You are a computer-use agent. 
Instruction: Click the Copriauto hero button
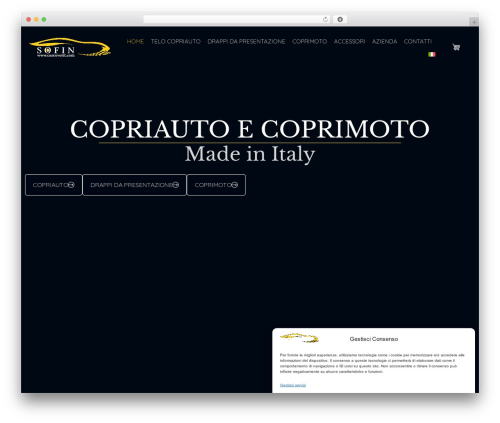54,185
